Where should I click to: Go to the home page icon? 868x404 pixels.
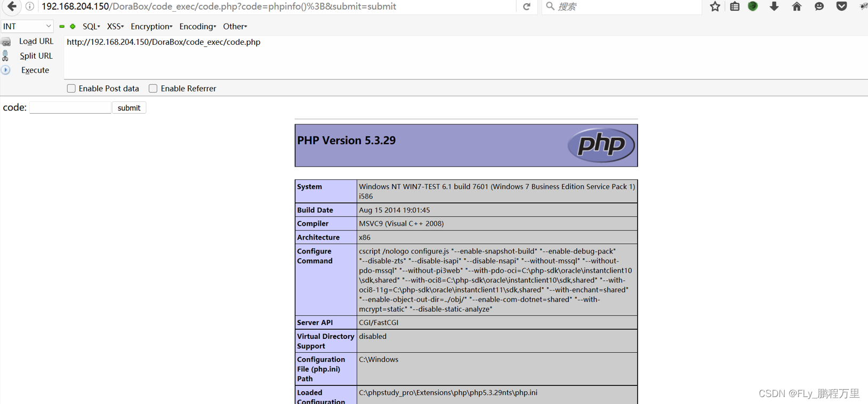[x=797, y=6]
